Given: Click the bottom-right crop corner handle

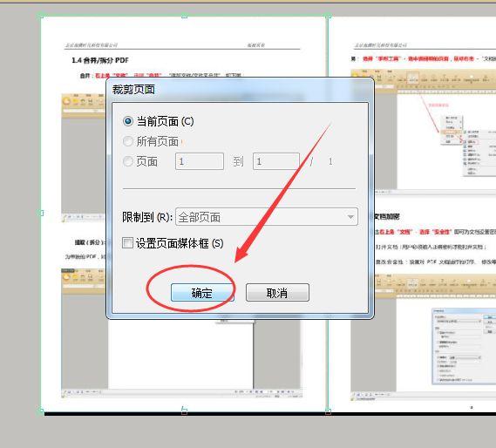Looking at the screenshot, I should pyautogui.click(x=328, y=411).
